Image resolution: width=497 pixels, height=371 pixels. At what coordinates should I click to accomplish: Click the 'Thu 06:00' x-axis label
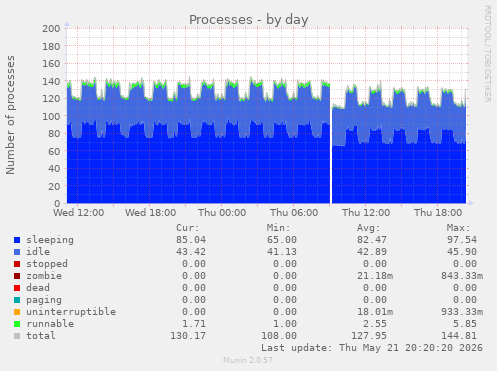pos(294,213)
